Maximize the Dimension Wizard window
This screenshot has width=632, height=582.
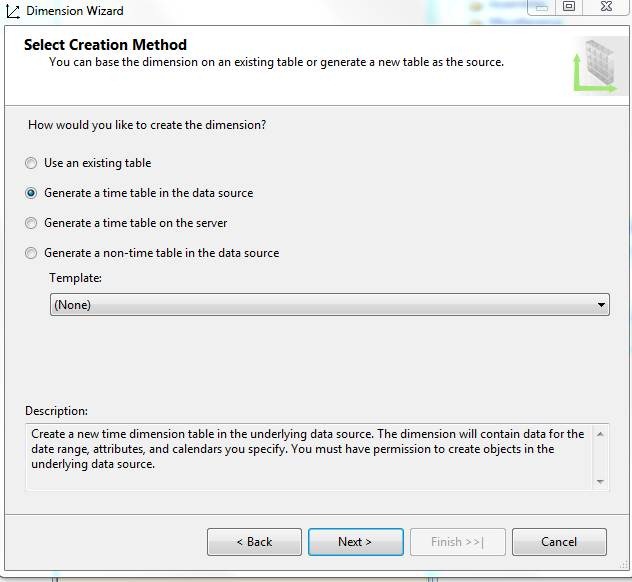pyautogui.click(x=569, y=6)
